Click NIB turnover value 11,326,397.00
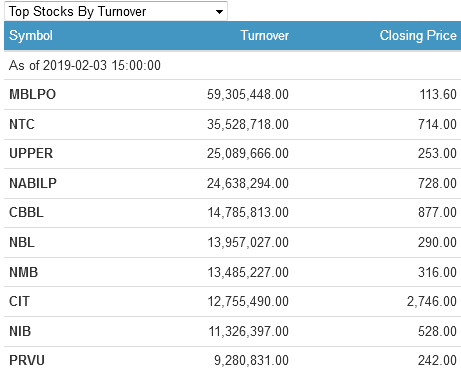The image size is (461, 369). 249,331
